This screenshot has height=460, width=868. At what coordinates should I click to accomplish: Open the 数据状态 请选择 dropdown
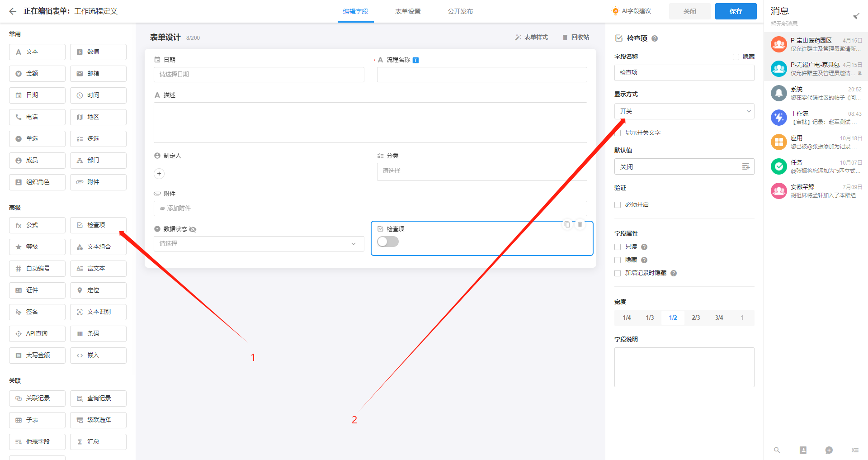[x=259, y=244]
